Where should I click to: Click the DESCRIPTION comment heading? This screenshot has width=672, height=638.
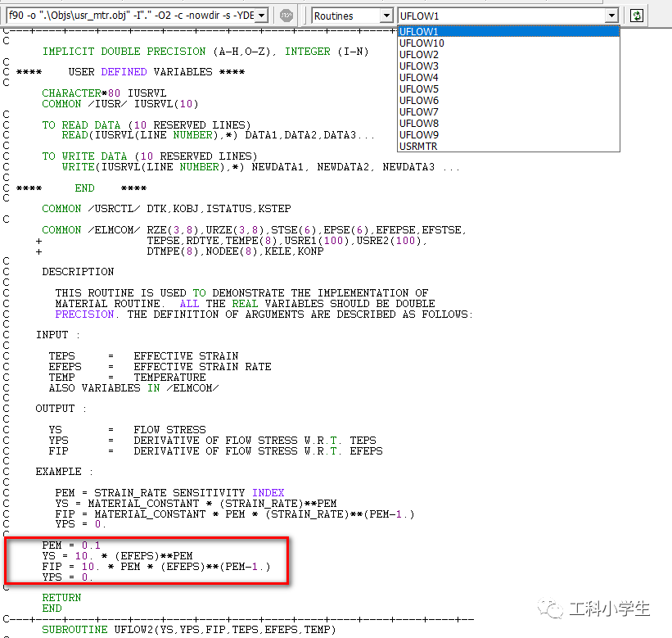pos(78,272)
